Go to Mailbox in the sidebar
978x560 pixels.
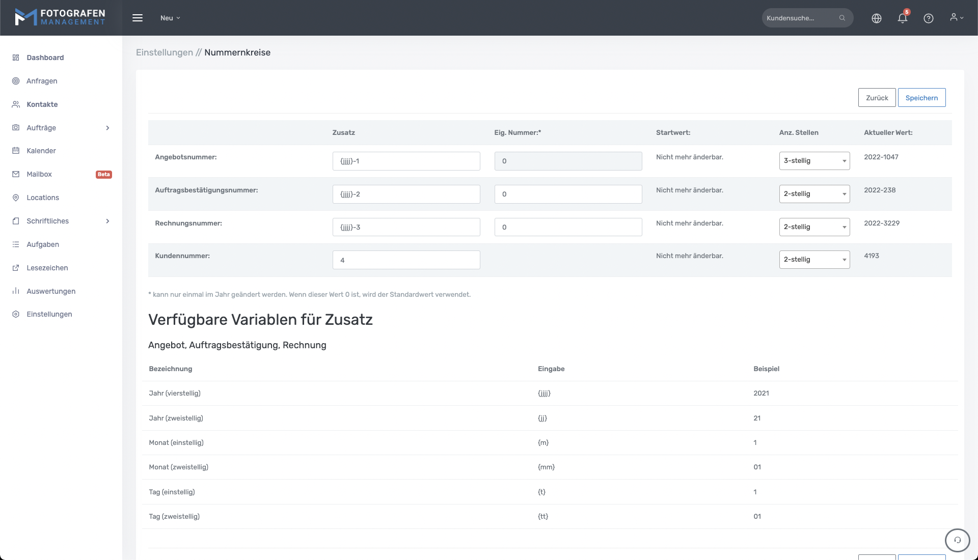(x=39, y=174)
